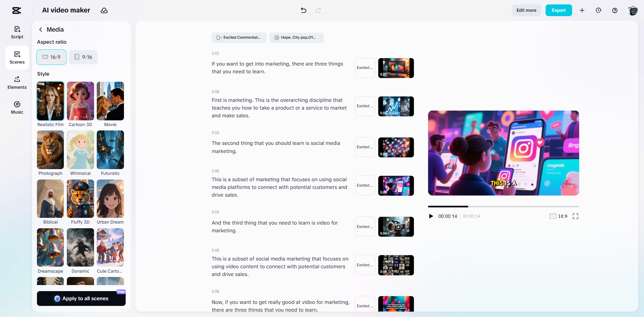Screen dimensions: 644x317
Task: Open the help question mark icon
Action: (x=615, y=10)
